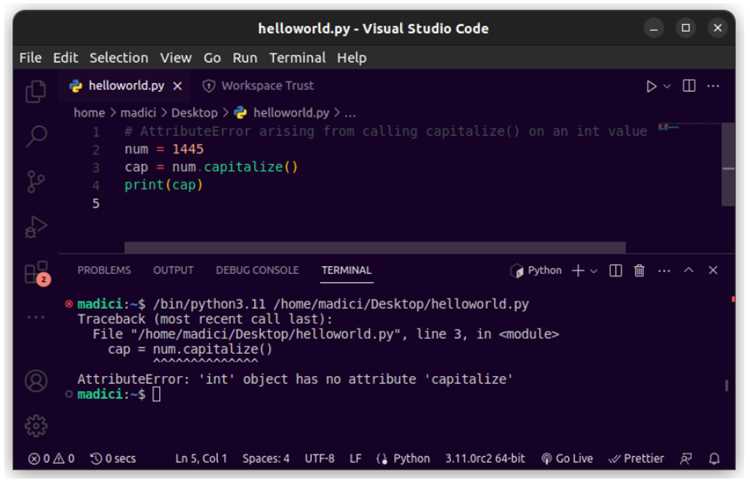Open editor More Actions ellipsis

click(713, 86)
